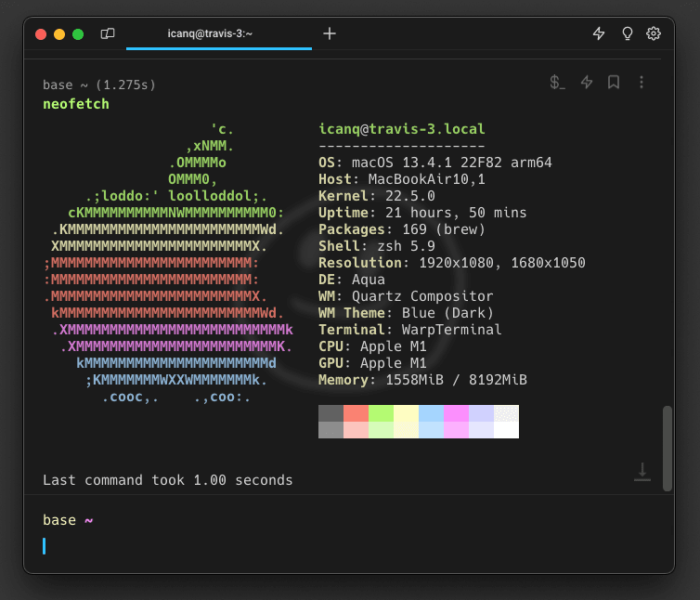The image size is (700, 600).
Task: Minimize the window with the yellow button
Action: coord(59,34)
